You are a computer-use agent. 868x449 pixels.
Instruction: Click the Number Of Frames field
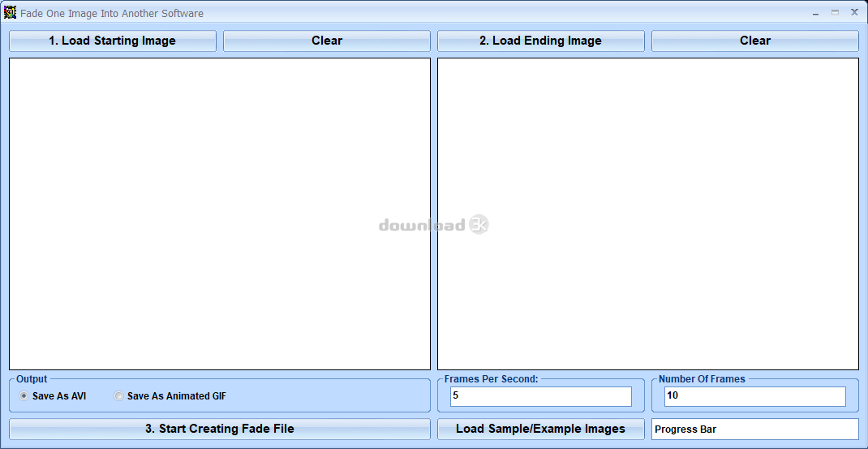[x=755, y=396]
